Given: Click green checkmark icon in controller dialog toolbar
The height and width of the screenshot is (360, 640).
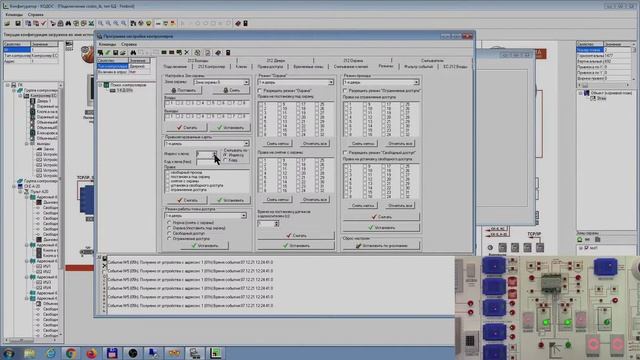Looking at the screenshot, I should (108, 53).
